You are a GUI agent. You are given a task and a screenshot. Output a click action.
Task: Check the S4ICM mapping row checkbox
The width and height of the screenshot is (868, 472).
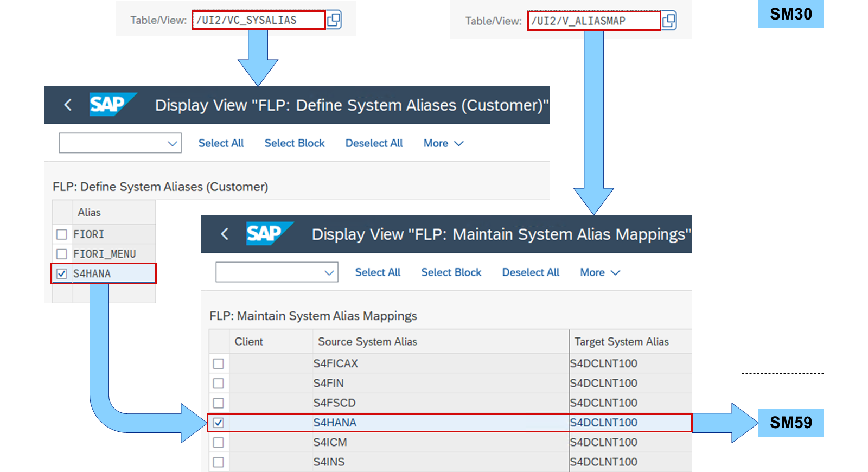[219, 442]
